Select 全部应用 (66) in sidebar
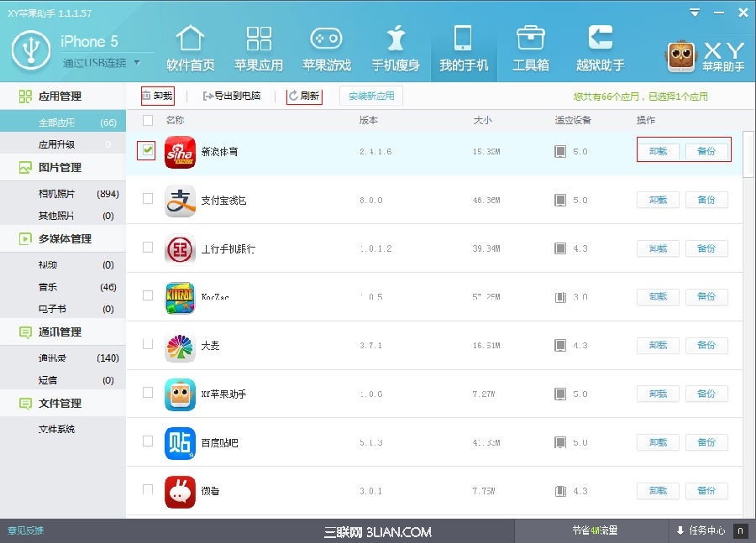Image resolution: width=756 pixels, height=543 pixels. [x=63, y=123]
